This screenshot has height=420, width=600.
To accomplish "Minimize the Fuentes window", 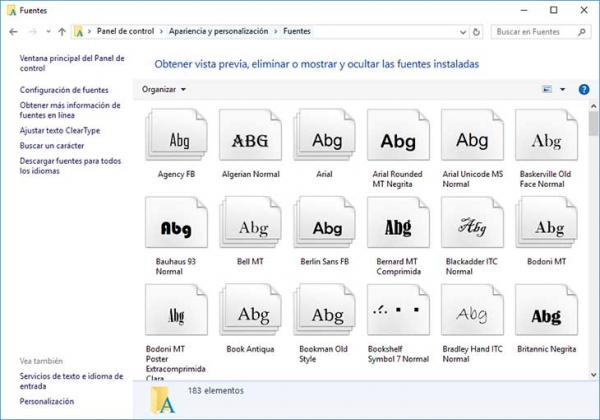I will [524, 10].
